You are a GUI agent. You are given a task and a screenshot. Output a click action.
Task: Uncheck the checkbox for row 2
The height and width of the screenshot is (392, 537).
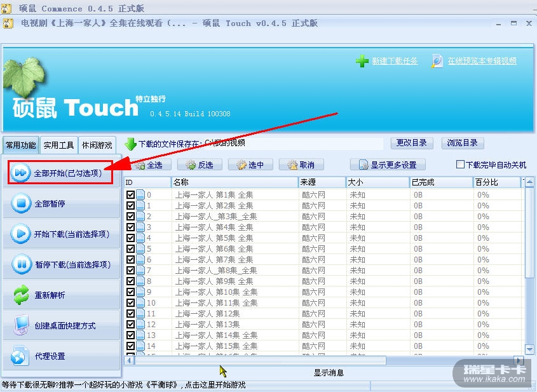point(130,217)
